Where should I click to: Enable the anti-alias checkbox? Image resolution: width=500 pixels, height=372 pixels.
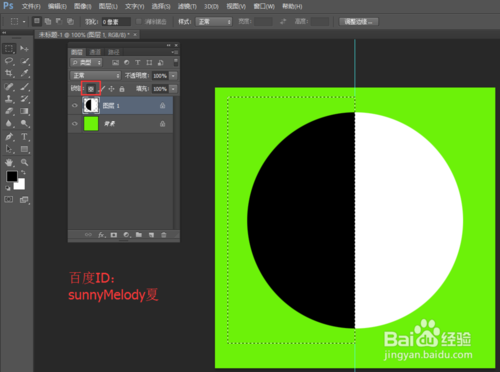coord(139,22)
